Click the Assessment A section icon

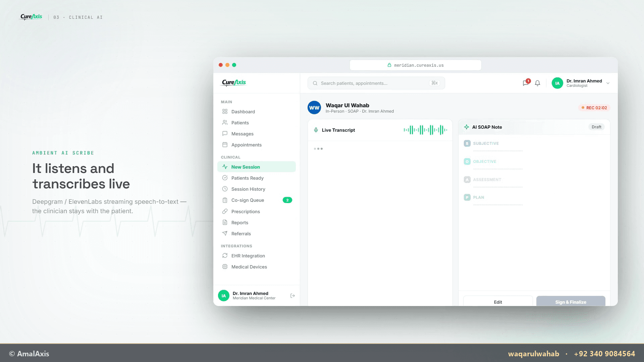[x=467, y=180]
